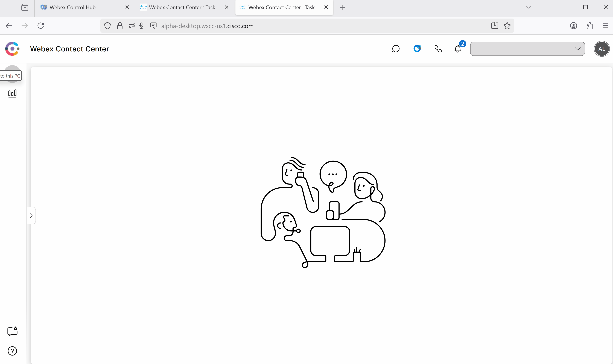
Task: Expand the collapsed task list panel
Action: (x=31, y=216)
